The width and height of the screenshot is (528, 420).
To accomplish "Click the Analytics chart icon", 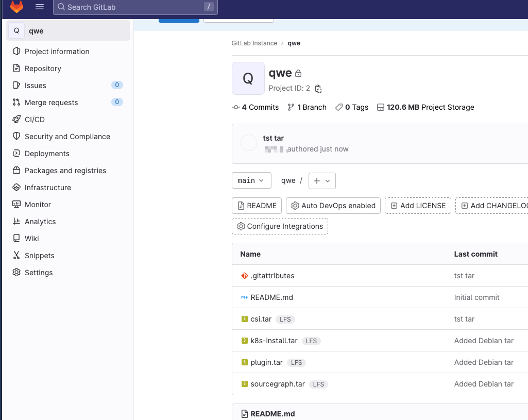I will (x=16, y=221).
